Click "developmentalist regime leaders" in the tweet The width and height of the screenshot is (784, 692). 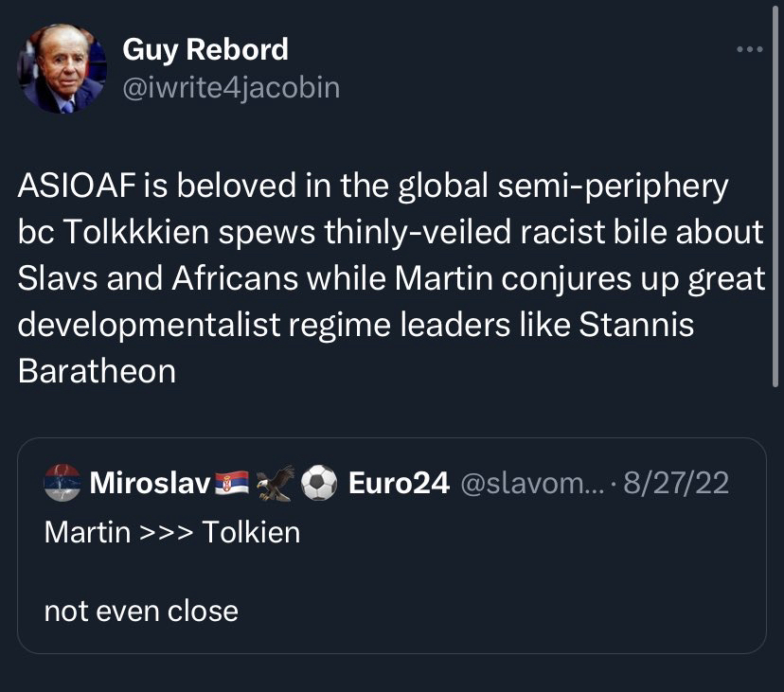pos(249,325)
